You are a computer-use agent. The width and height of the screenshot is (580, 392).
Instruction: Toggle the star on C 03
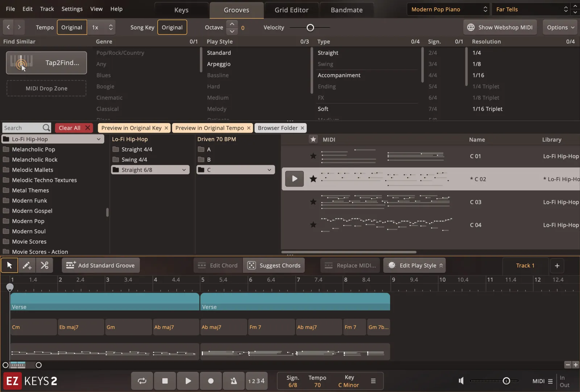313,202
